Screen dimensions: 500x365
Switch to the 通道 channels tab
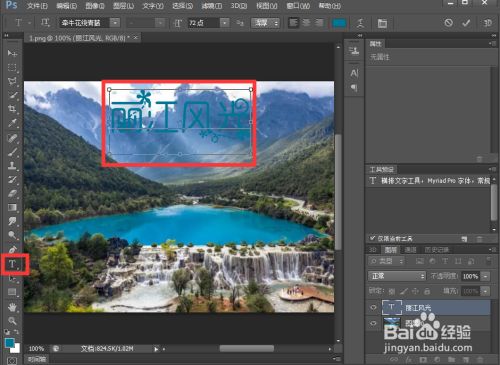410,250
